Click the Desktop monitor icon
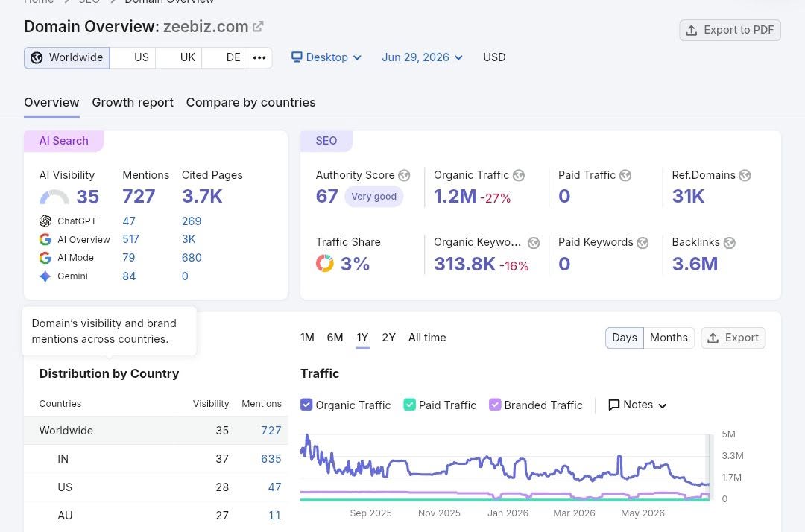This screenshot has width=805, height=532. coord(296,57)
